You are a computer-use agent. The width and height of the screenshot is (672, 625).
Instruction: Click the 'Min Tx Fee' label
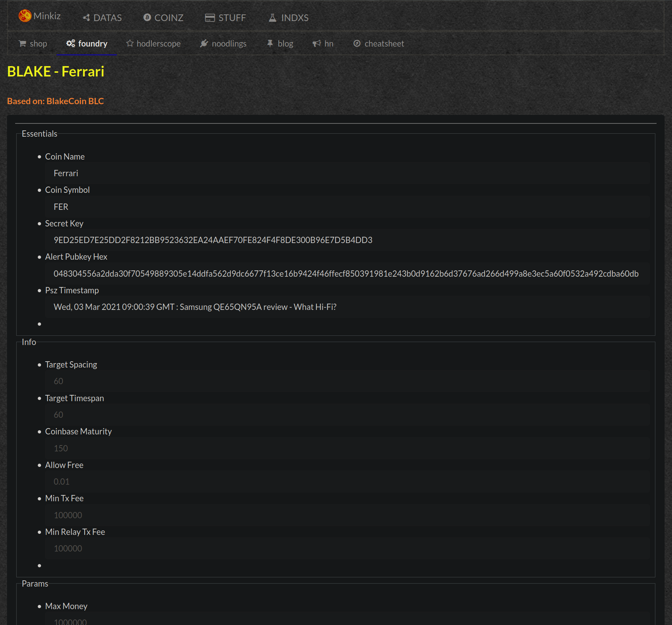click(x=64, y=498)
